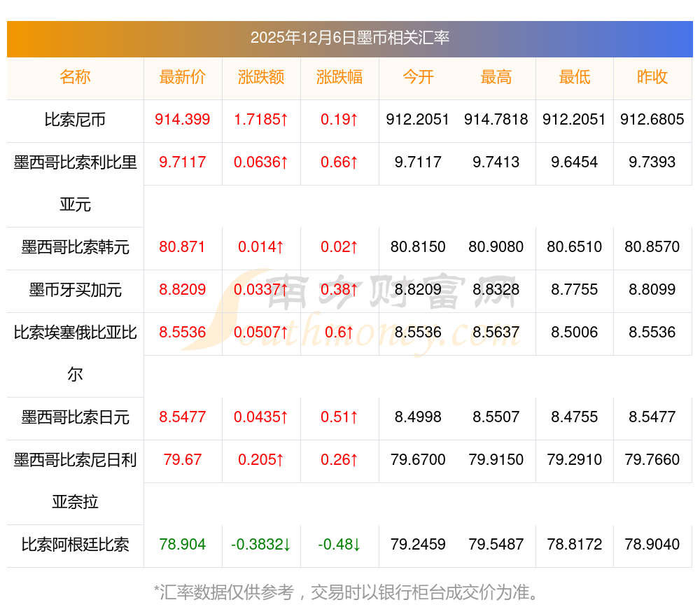The width and height of the screenshot is (700, 614).
Task: Click the 914.399 latest price value
Action: [x=183, y=120]
